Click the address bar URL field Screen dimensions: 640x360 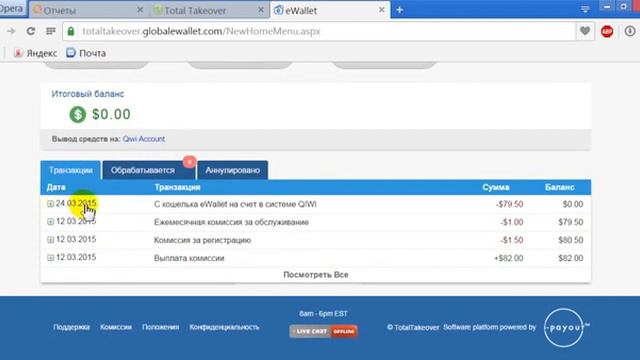318,31
